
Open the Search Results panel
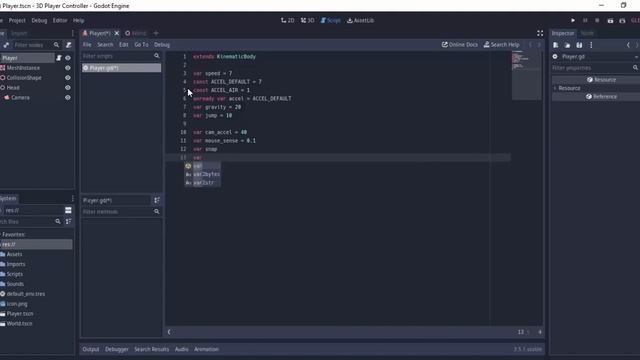[x=151, y=349]
